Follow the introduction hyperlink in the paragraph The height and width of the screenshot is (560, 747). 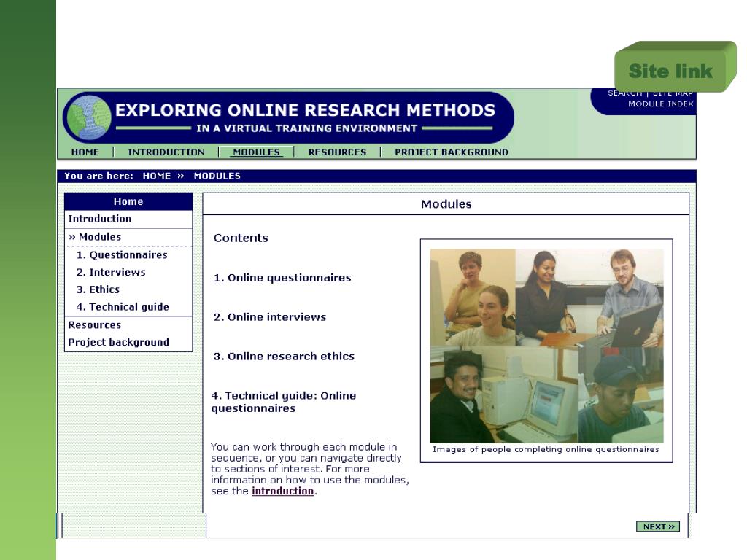282,491
